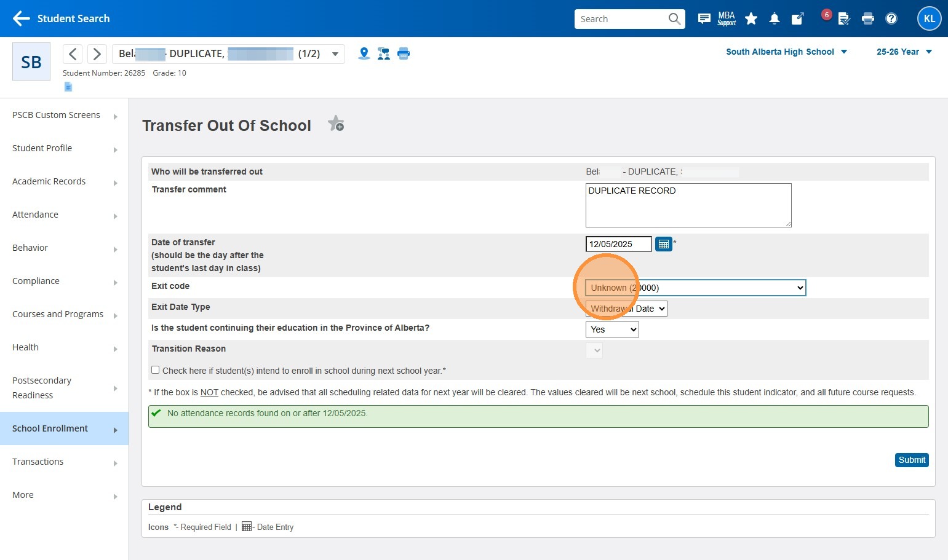
Task: Click the Submit button
Action: (x=911, y=460)
